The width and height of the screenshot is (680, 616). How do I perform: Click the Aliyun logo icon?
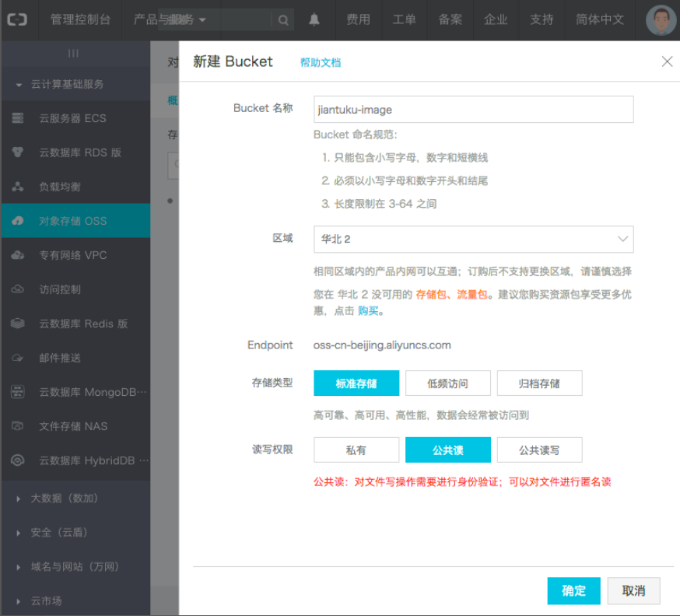tap(17, 19)
